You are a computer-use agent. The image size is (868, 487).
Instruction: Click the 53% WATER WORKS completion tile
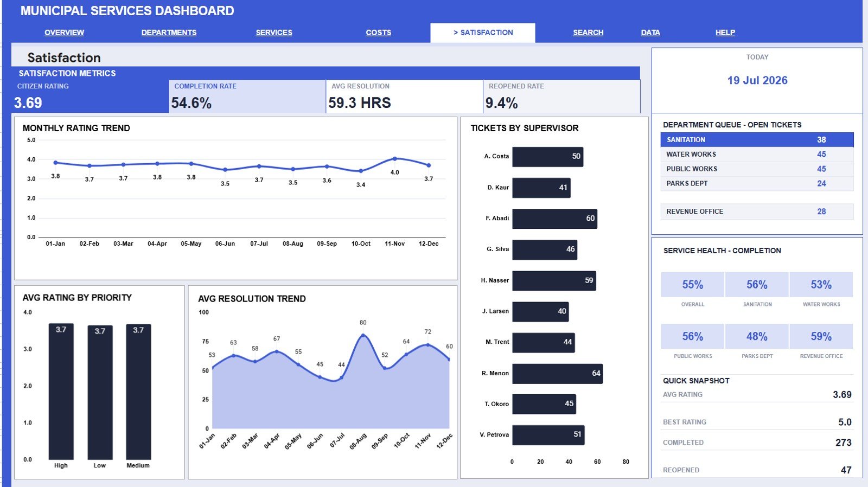[x=821, y=285]
